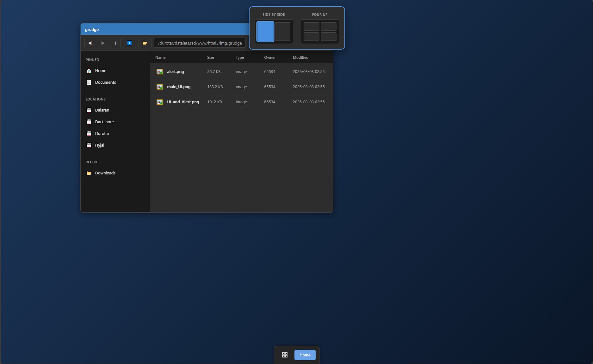This screenshot has height=364, width=593.
Task: Snap window to bottom-right quadrant
Action: tap(329, 37)
